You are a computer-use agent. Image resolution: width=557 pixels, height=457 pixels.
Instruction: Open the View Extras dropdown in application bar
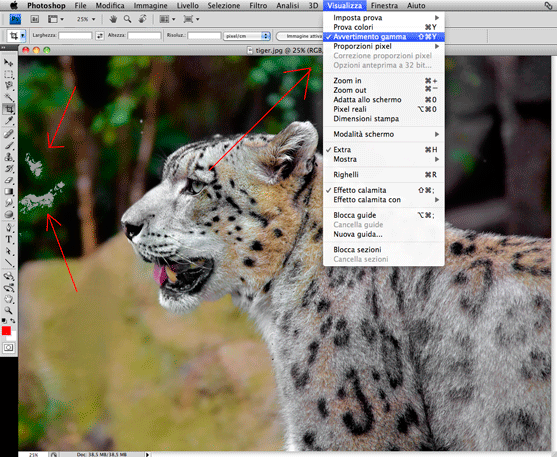[x=56, y=19]
